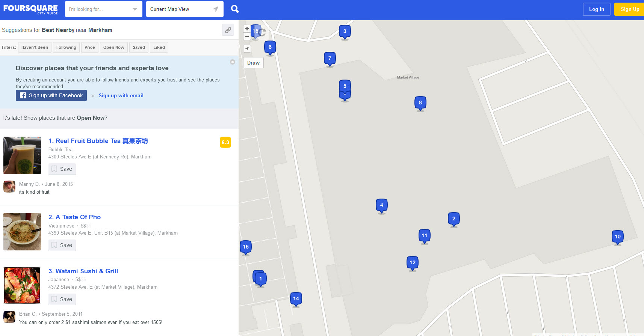644x336 pixels.
Task: Click the map locate-me arrow icon
Action: pyautogui.click(x=247, y=48)
